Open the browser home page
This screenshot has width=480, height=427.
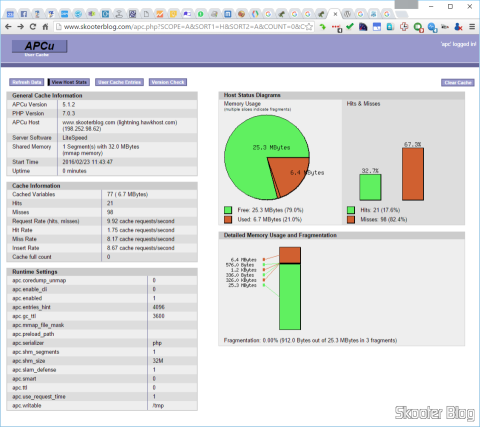[x=45, y=27]
